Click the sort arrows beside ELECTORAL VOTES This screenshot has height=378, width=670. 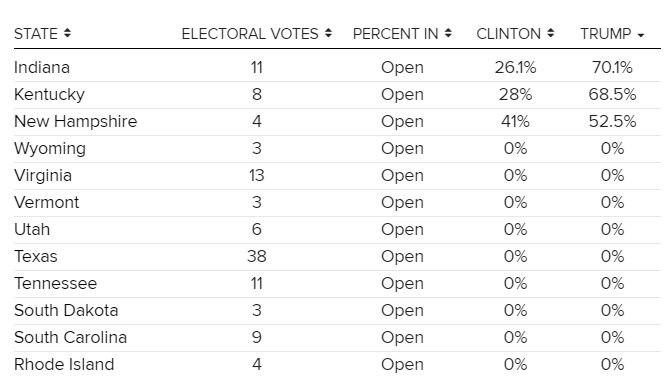click(x=328, y=33)
